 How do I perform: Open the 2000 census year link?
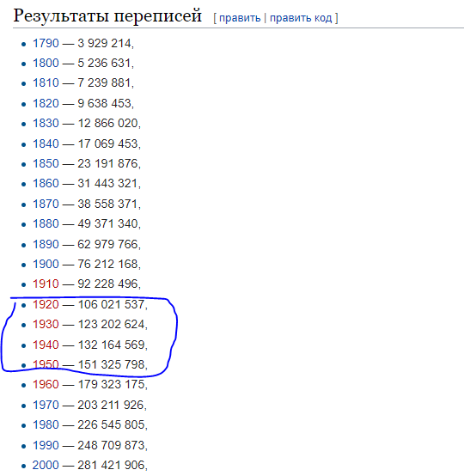[46, 465]
